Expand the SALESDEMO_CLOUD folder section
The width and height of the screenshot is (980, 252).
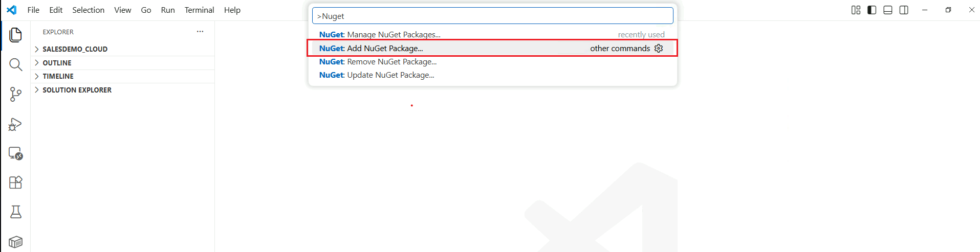75,49
